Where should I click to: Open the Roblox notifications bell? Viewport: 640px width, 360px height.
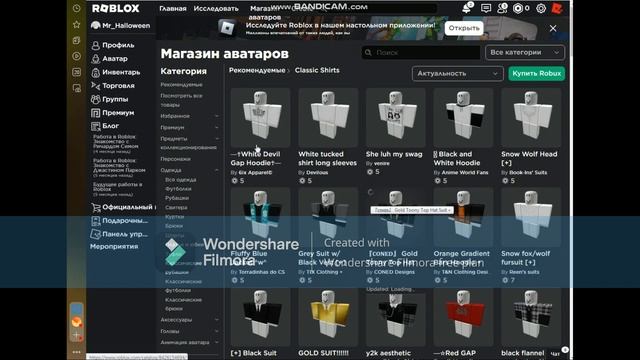pos(467,8)
